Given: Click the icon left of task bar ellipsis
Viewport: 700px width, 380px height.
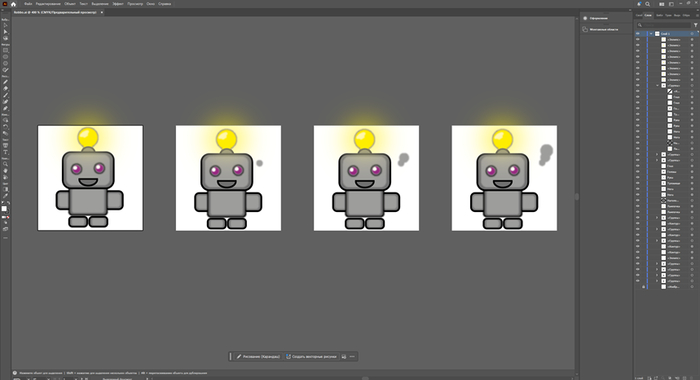Looking at the screenshot, I should pyautogui.click(x=344, y=356).
